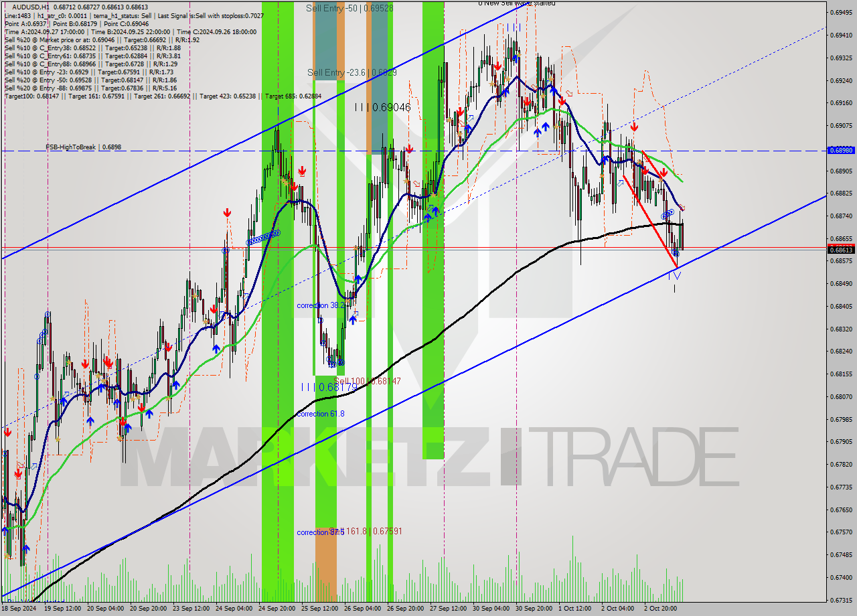Select the '24 Sep 20:00' time axis label

(x=277, y=609)
